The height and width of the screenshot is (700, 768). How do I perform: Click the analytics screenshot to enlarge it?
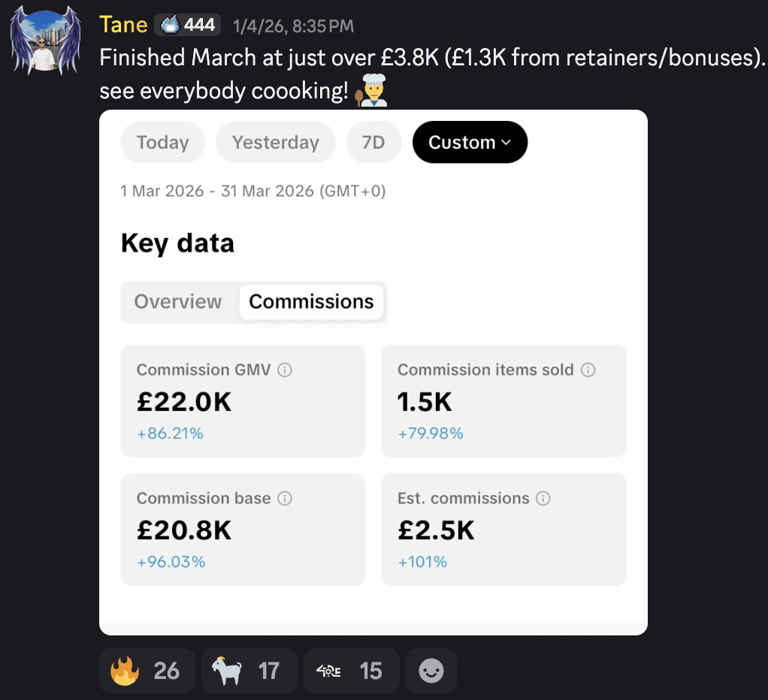point(373,376)
